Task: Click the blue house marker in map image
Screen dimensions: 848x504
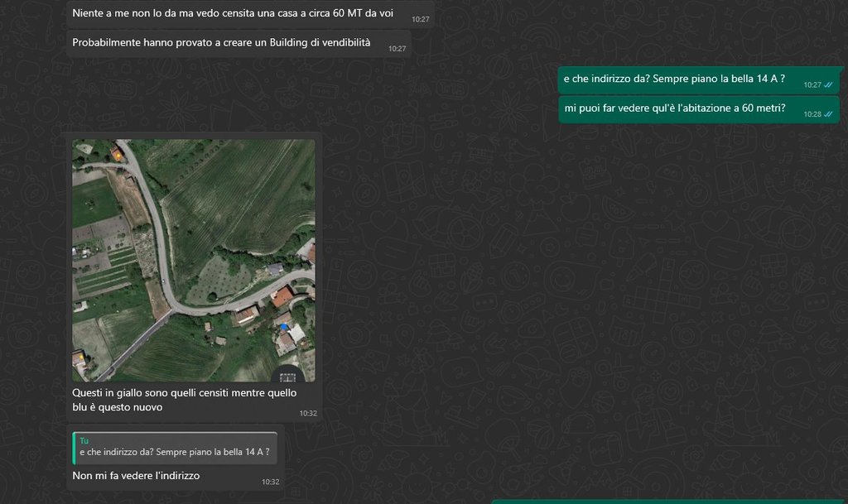Action: coord(284,326)
